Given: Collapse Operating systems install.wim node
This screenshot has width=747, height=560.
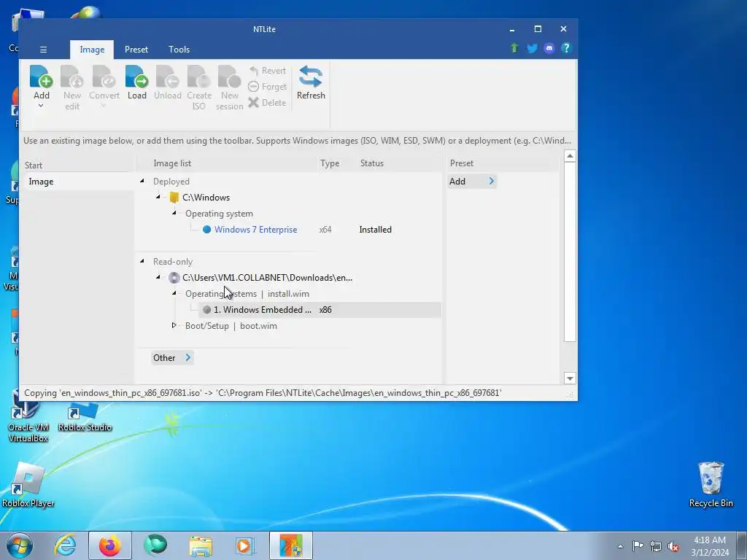Looking at the screenshot, I should tap(174, 293).
